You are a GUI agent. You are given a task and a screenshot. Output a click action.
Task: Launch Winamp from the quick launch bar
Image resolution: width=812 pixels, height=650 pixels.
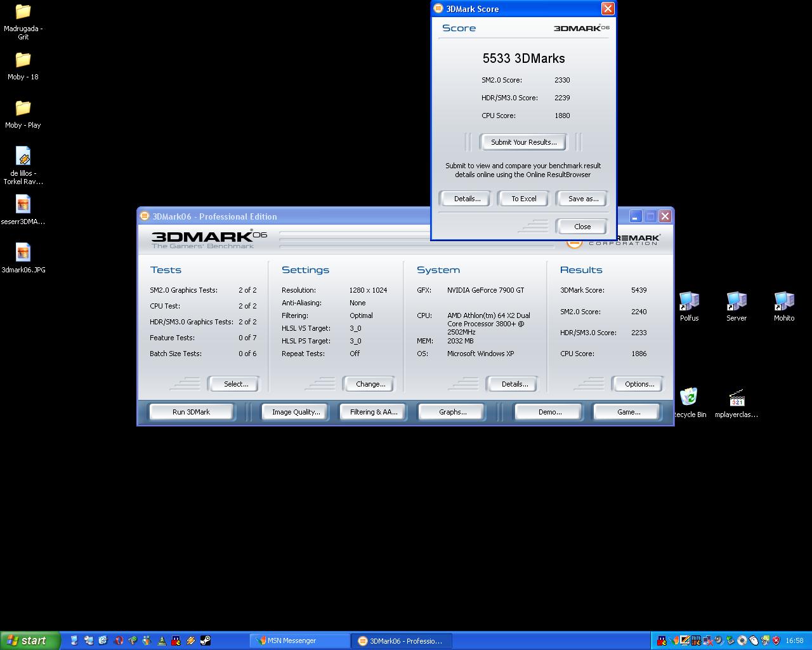tap(190, 640)
